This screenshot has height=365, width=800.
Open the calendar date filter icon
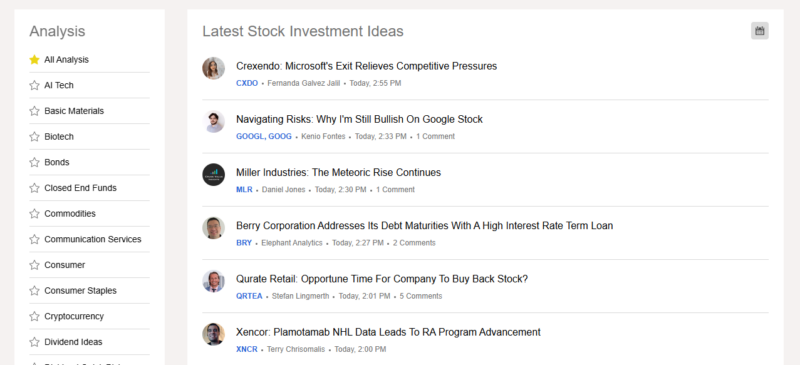pyautogui.click(x=759, y=31)
